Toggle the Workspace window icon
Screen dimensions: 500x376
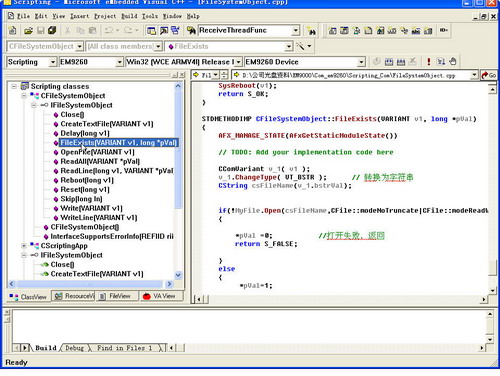151,31
